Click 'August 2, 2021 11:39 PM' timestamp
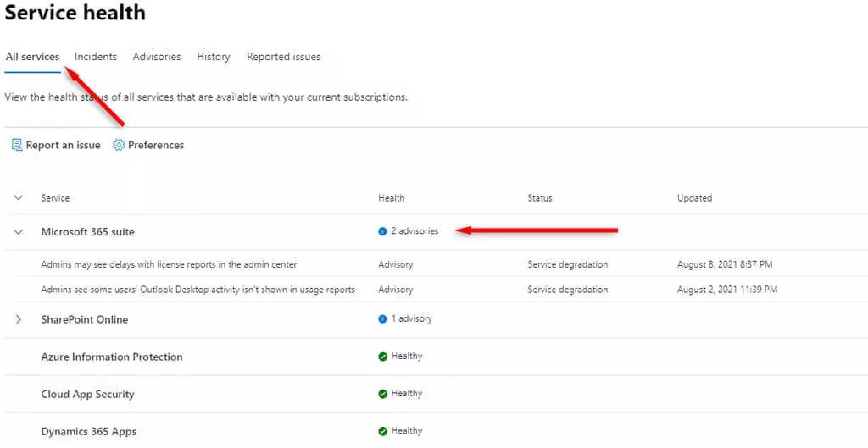 [x=727, y=290]
